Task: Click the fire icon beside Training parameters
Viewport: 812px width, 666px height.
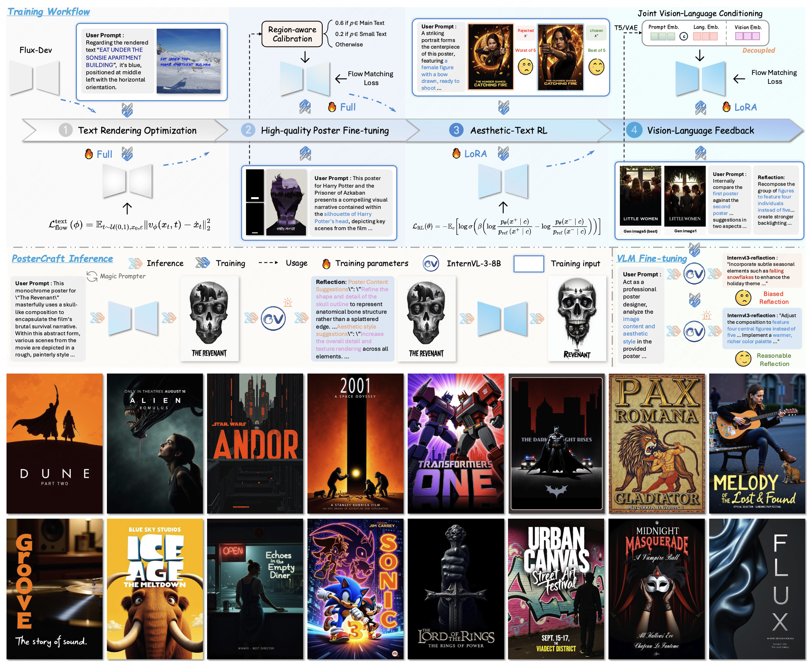Action: click(x=326, y=264)
